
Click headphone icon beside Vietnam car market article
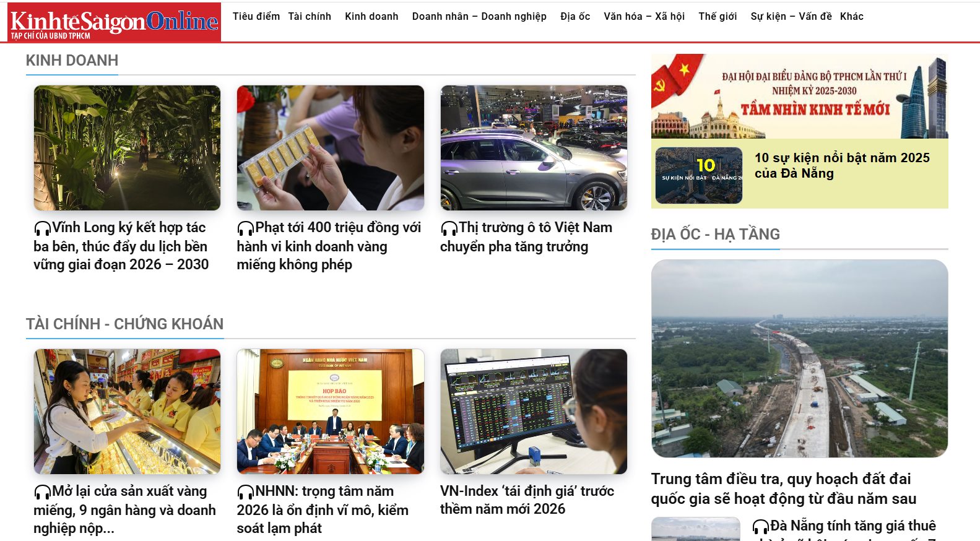point(449,228)
